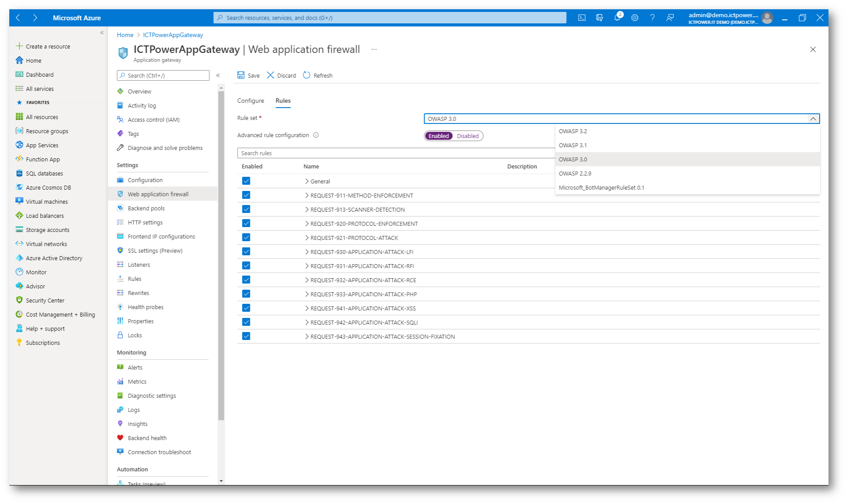Uncheck REQUEST-913-SCANNER-DETECTION checkbox

click(246, 209)
